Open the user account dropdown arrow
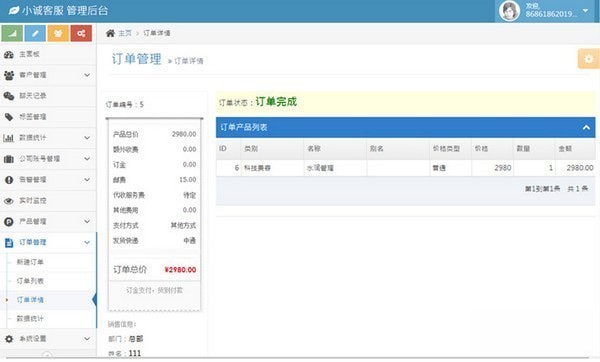Screen dimensions: 600x362 coord(585,10)
